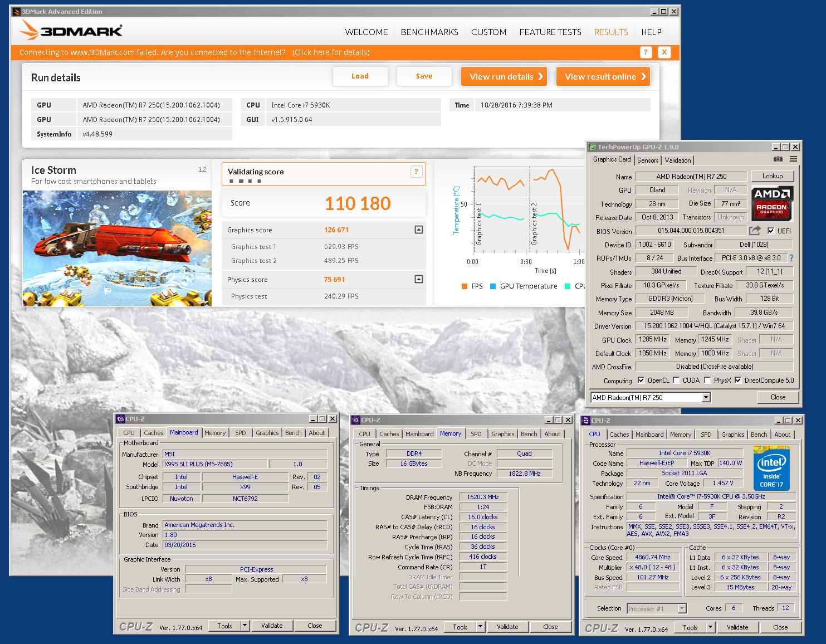
Task: Open Bench tab in CPU-Z CPU window
Action: (x=759, y=435)
